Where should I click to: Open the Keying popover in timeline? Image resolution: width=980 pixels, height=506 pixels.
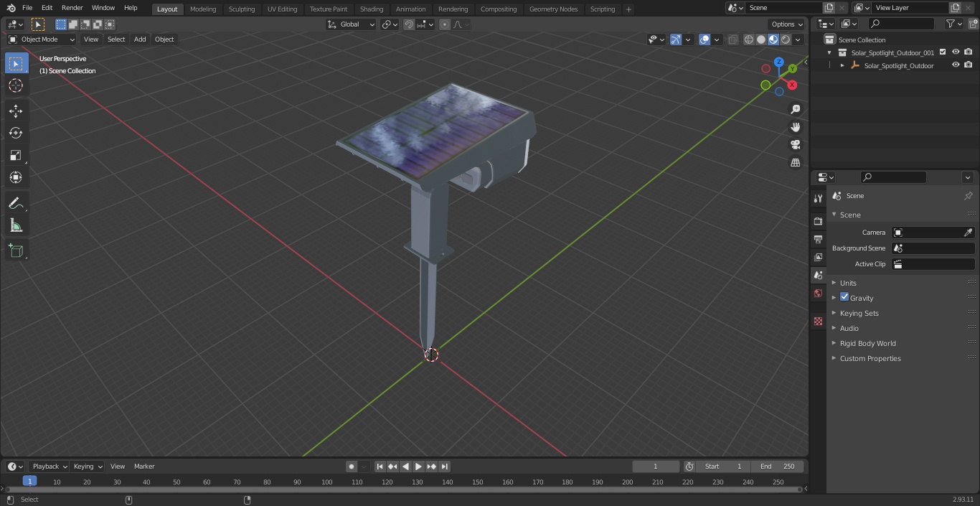click(88, 467)
